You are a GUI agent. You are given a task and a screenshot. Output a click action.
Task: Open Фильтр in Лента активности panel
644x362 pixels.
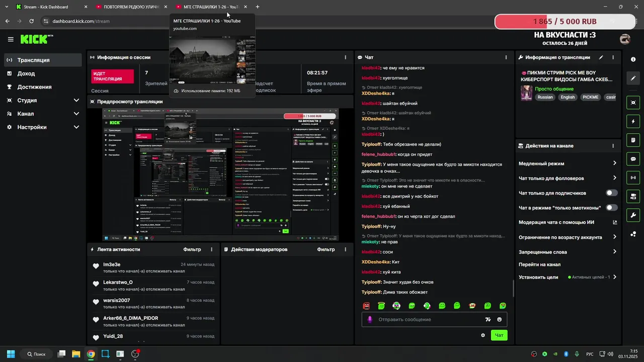[x=192, y=249]
